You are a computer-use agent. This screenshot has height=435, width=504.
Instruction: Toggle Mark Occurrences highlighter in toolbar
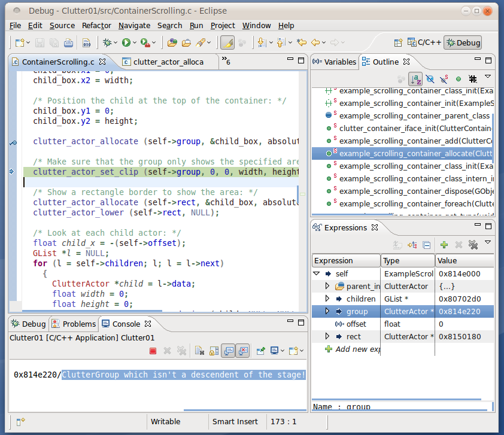[x=227, y=42]
